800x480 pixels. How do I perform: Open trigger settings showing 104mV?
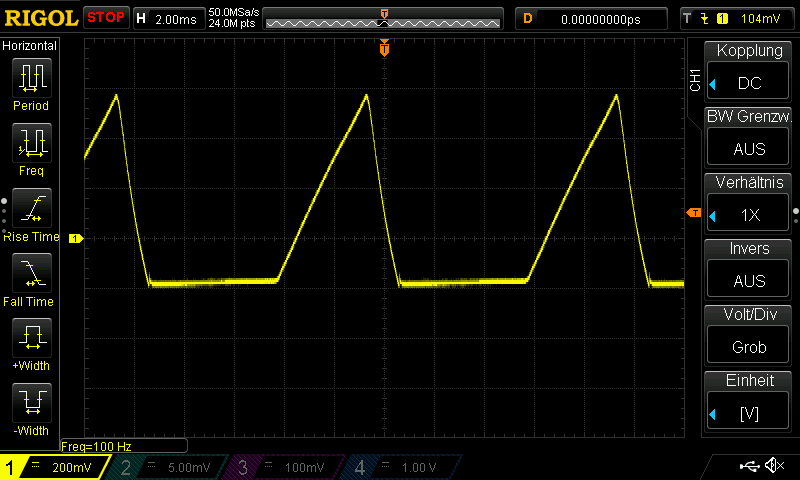point(738,19)
